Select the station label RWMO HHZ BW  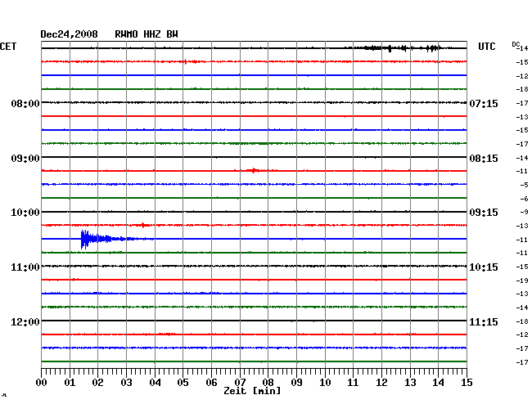pos(147,34)
